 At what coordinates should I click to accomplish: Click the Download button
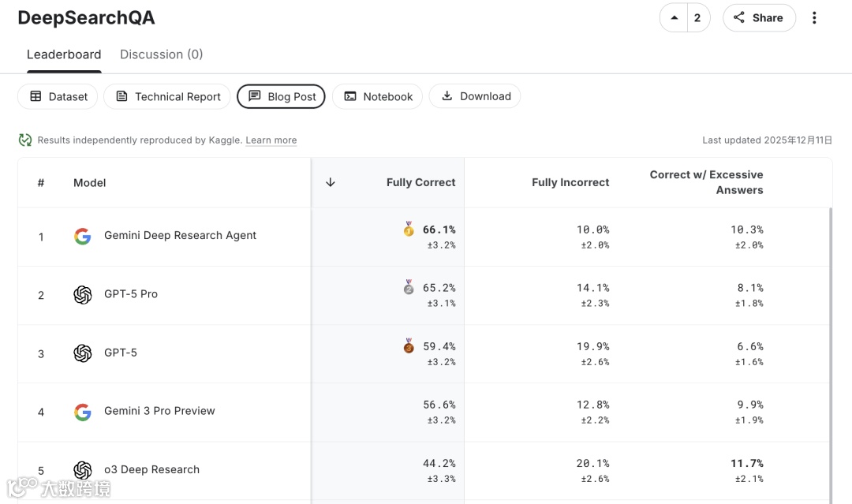tap(475, 96)
